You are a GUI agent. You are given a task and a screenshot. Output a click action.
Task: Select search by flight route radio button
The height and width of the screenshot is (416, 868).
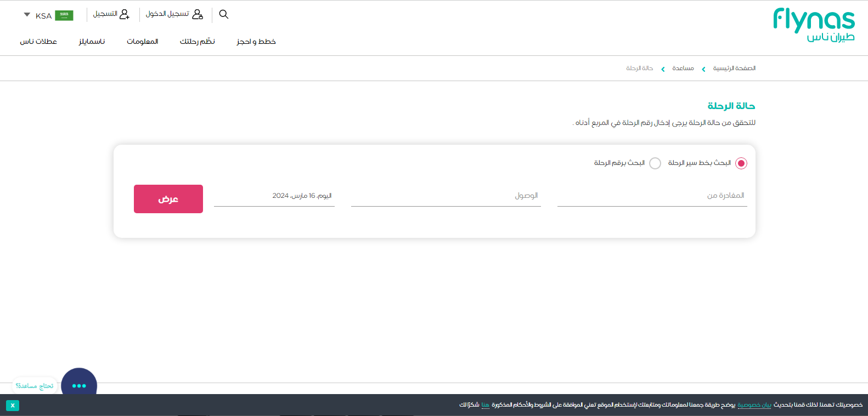click(741, 163)
